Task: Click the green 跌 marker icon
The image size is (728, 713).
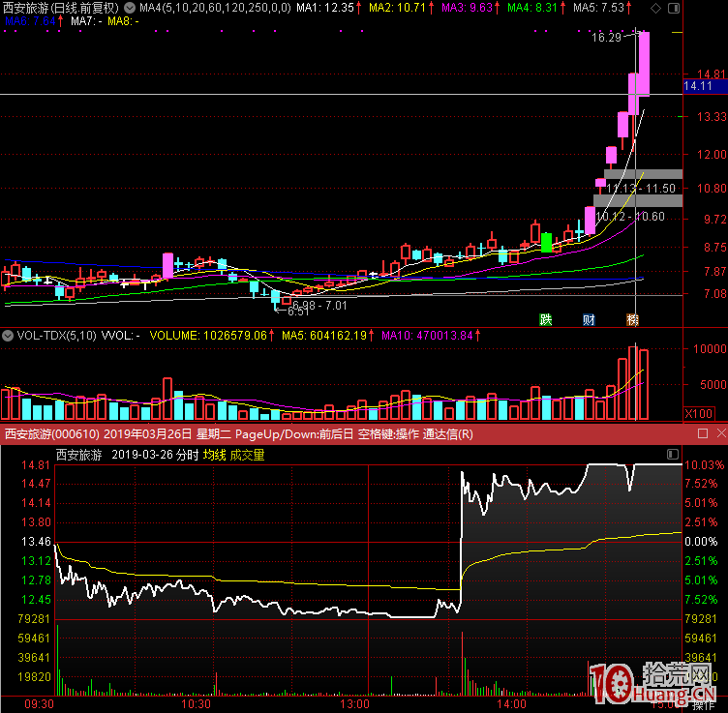Action: (x=546, y=319)
